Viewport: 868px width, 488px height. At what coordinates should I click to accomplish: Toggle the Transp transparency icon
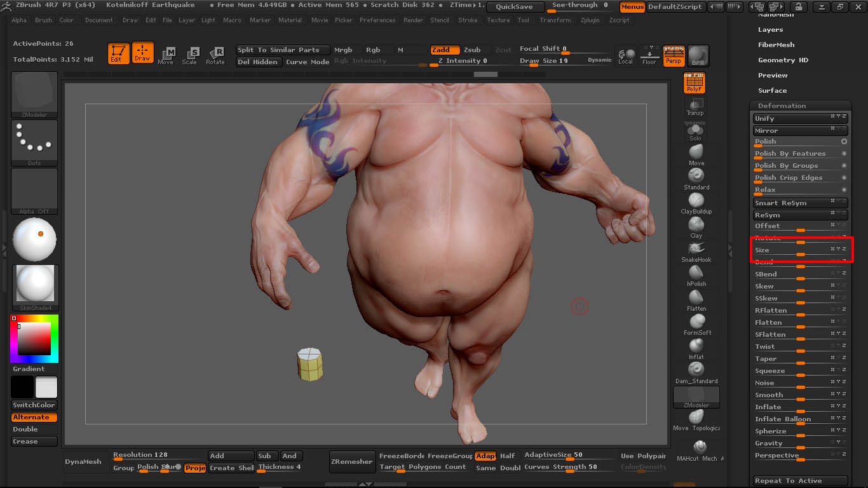click(695, 108)
